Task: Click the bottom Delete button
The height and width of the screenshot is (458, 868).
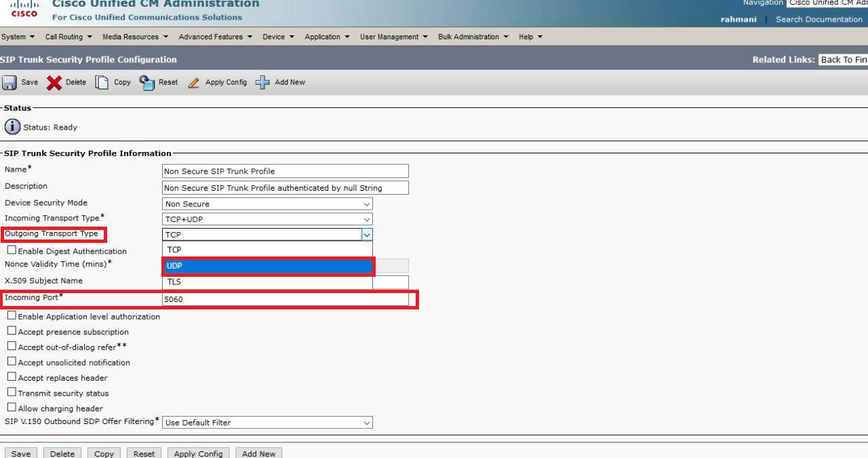Action: click(x=62, y=453)
